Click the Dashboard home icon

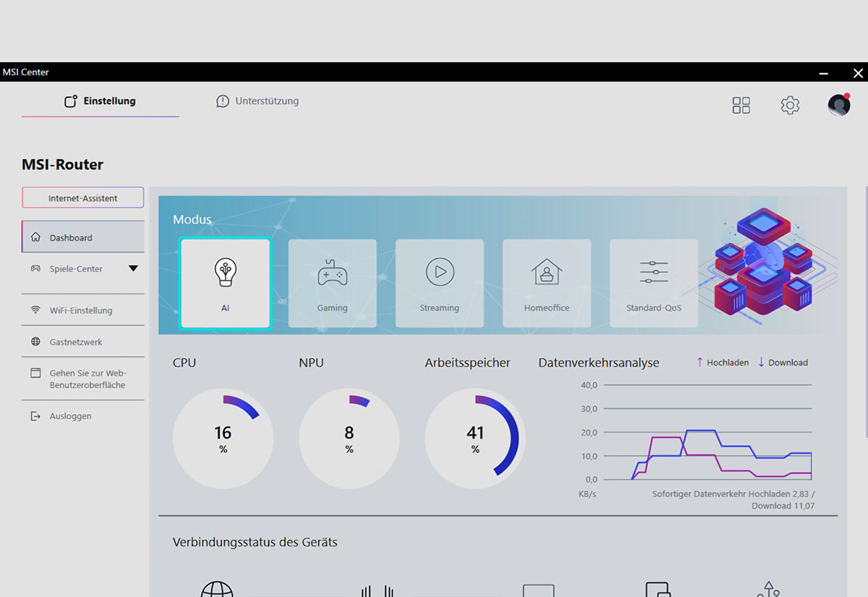pos(35,237)
